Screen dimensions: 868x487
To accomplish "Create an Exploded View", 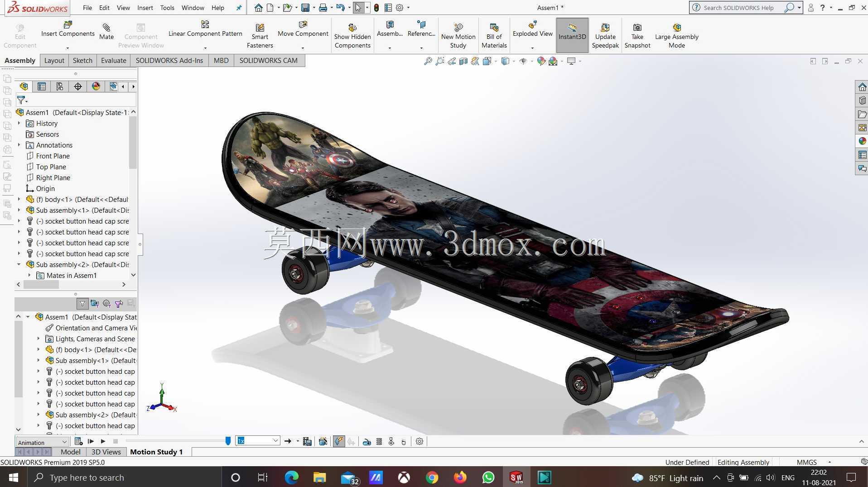I will pos(532,29).
